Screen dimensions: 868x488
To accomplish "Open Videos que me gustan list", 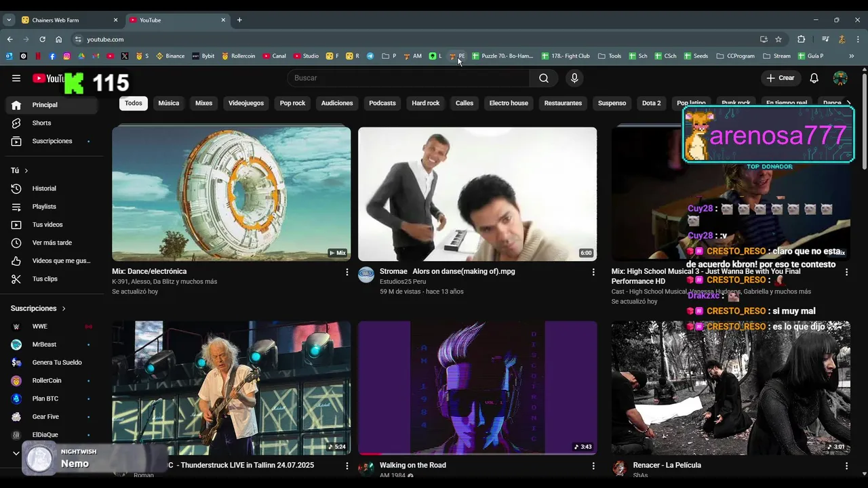I will point(53,261).
